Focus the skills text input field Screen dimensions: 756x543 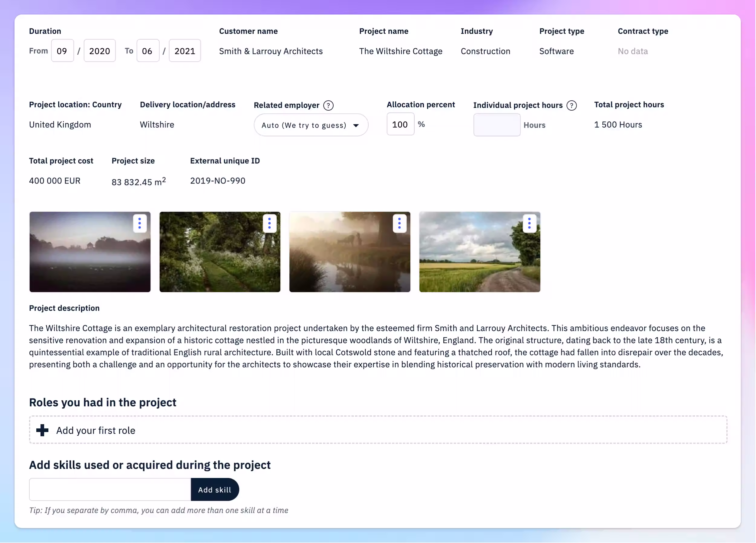click(x=110, y=489)
